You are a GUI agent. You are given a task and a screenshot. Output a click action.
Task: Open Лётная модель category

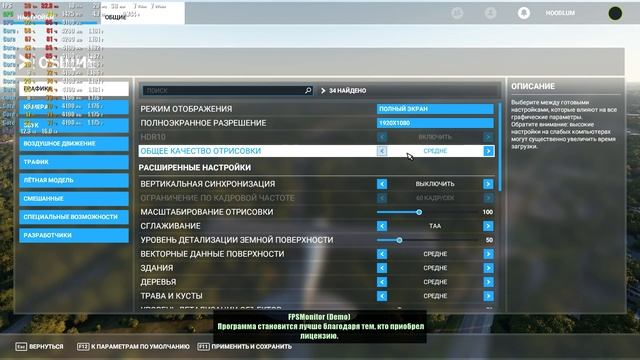pyautogui.click(x=74, y=180)
